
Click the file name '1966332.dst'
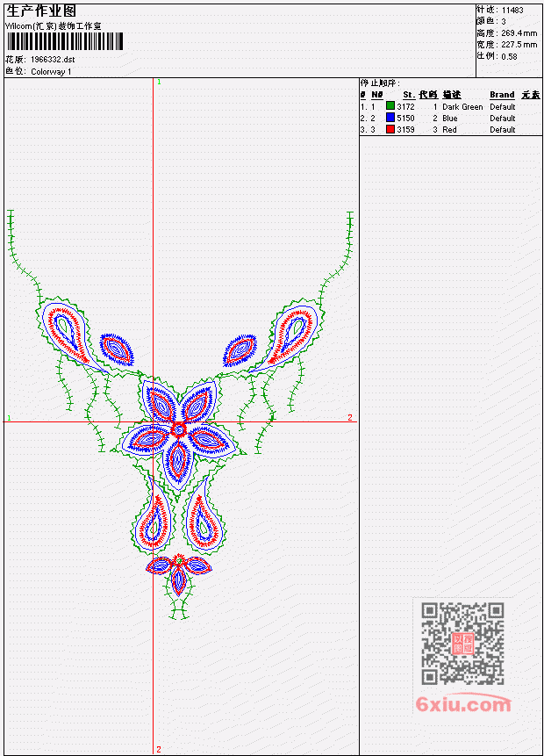(53, 60)
